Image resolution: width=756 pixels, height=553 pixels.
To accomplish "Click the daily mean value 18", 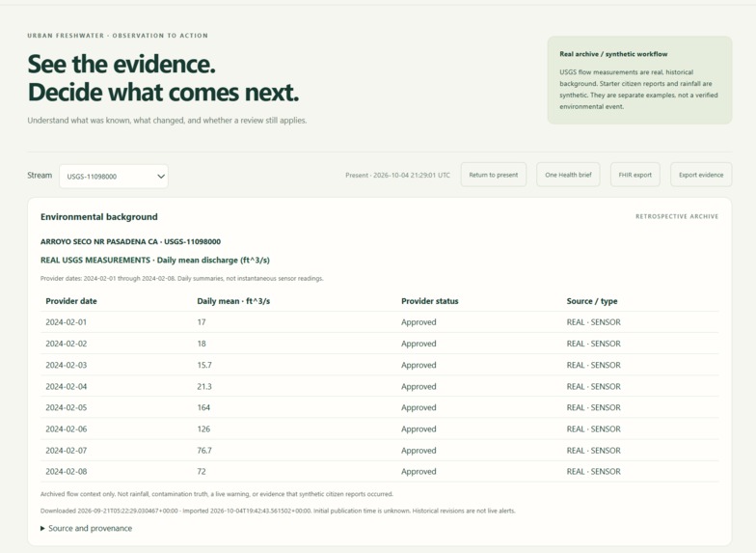I will (202, 344).
